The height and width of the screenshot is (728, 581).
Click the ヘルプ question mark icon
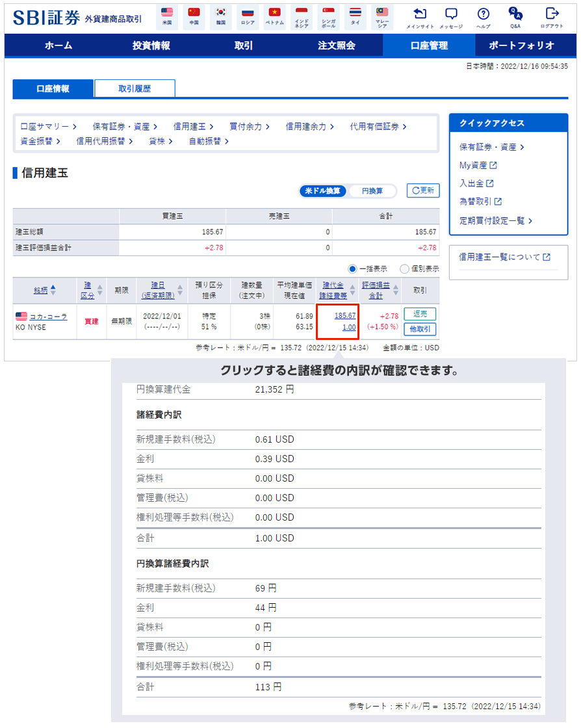pos(483,14)
